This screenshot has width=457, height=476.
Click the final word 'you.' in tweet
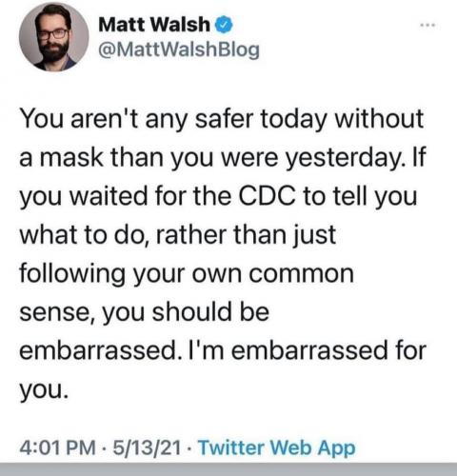point(44,390)
